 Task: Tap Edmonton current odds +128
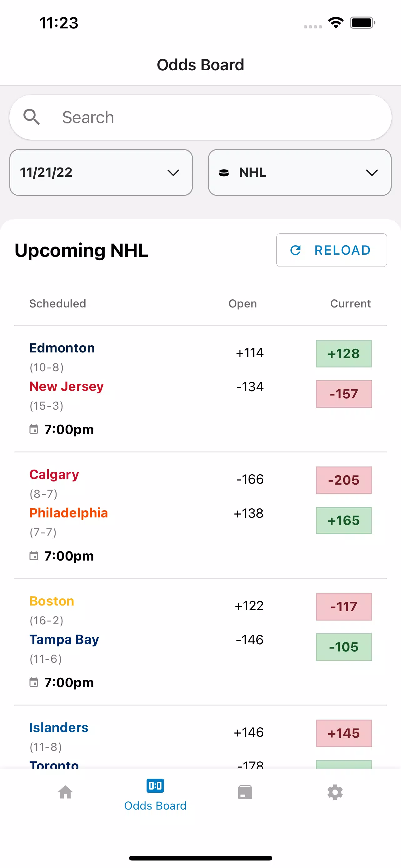point(344,353)
